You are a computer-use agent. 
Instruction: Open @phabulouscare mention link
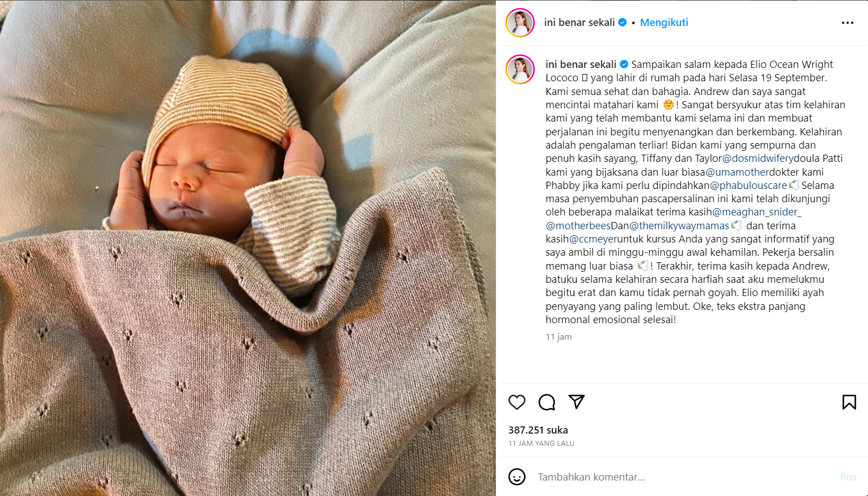[x=748, y=186]
